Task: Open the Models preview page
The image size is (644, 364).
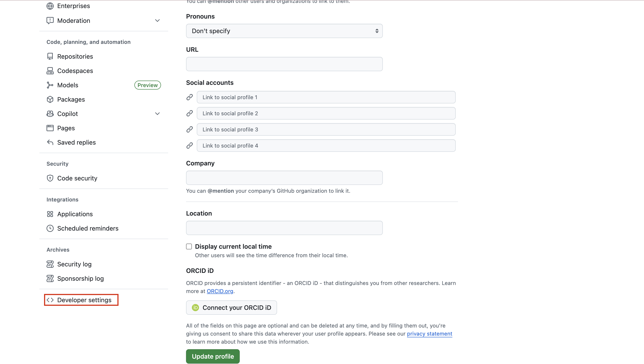Action: click(68, 85)
